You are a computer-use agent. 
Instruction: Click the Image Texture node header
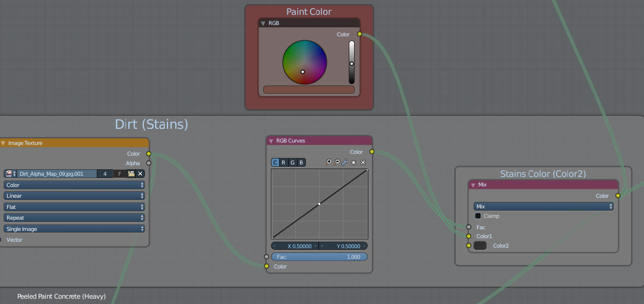74,143
